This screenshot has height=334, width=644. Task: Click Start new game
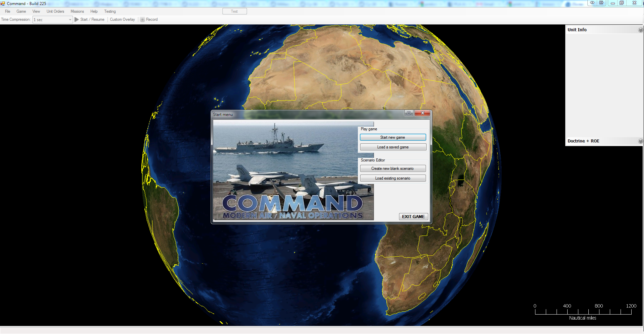pos(393,137)
